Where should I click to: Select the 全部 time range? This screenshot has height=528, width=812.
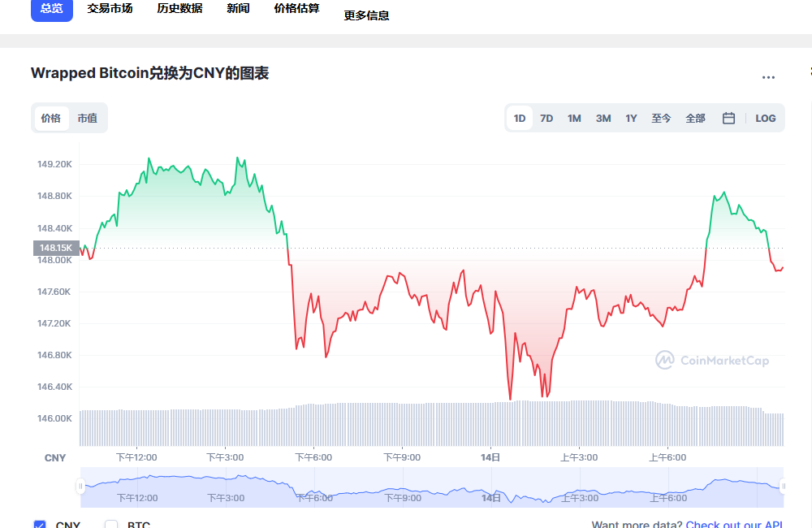click(x=696, y=118)
